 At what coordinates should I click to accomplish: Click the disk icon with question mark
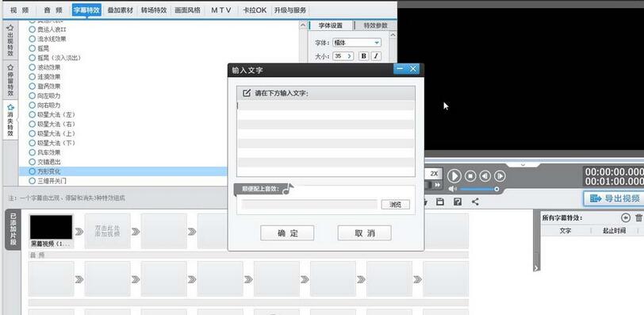[458, 202]
